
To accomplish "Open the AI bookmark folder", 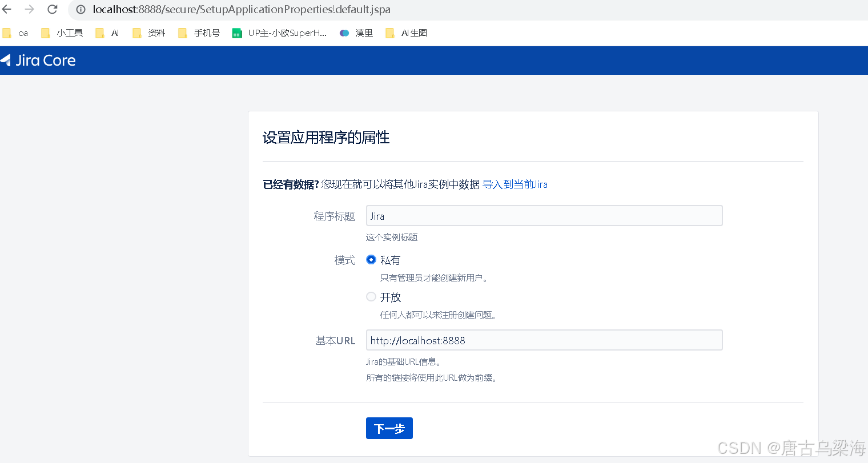I will point(107,33).
